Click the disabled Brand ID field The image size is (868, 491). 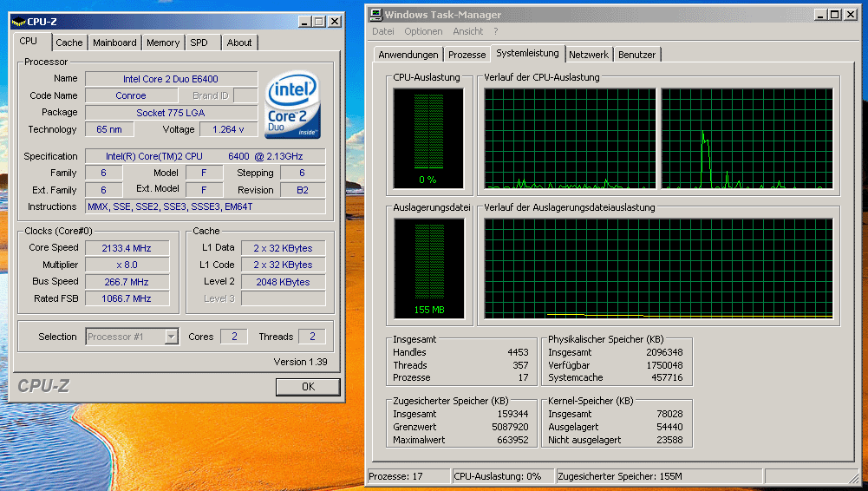click(x=245, y=95)
